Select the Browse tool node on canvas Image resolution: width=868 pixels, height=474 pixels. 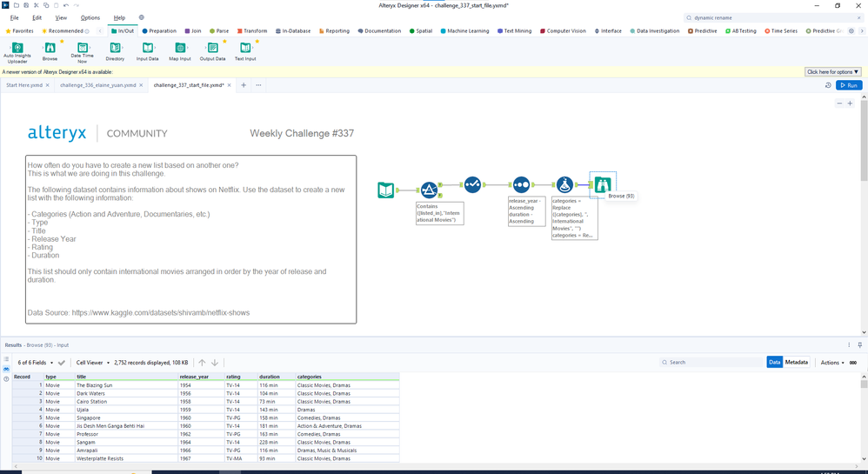tap(602, 184)
